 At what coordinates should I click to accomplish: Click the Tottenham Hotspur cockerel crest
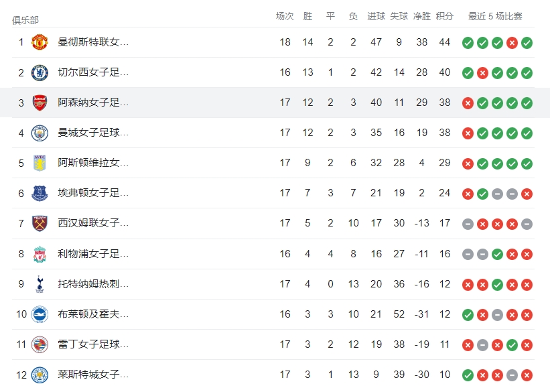coord(40,284)
